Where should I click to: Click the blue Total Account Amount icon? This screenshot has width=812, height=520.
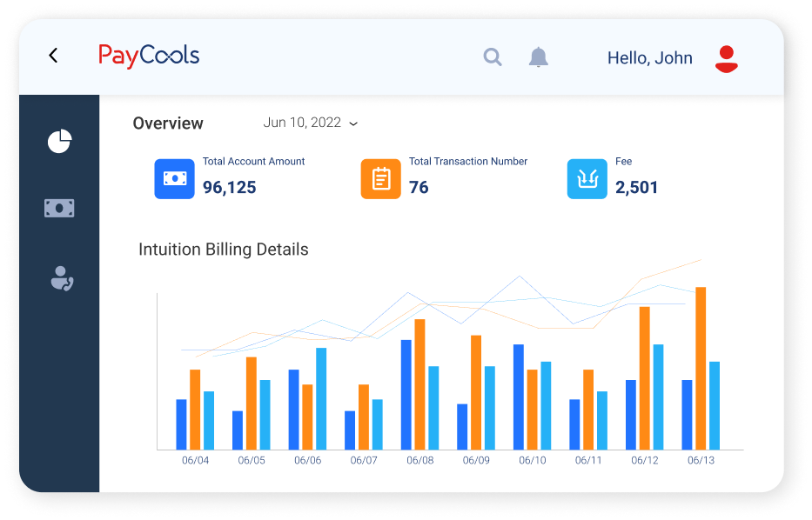[175, 179]
